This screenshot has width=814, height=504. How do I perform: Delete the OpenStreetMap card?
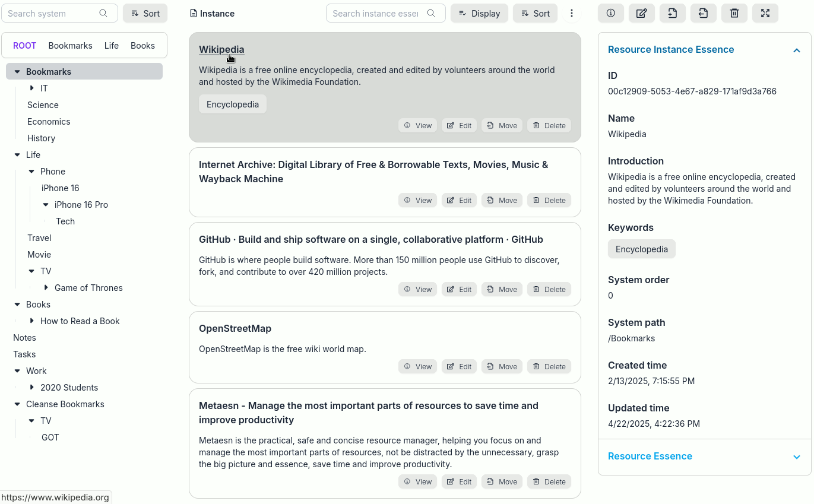(x=549, y=366)
